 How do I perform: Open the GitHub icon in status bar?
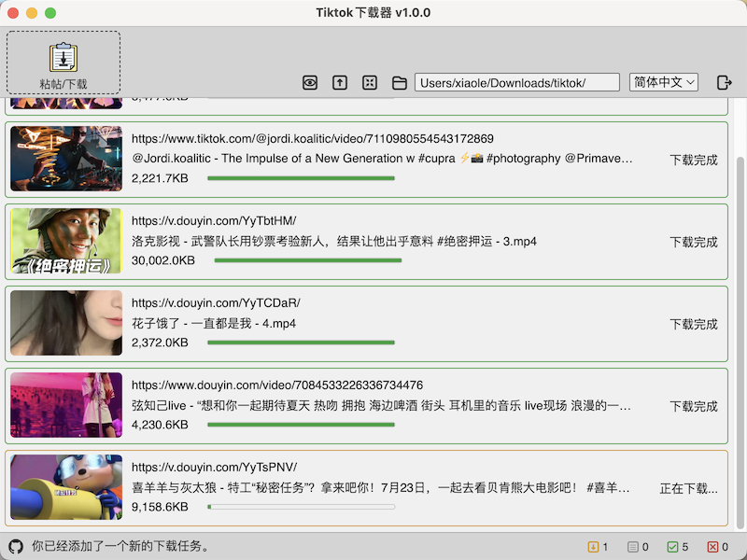coord(16,546)
